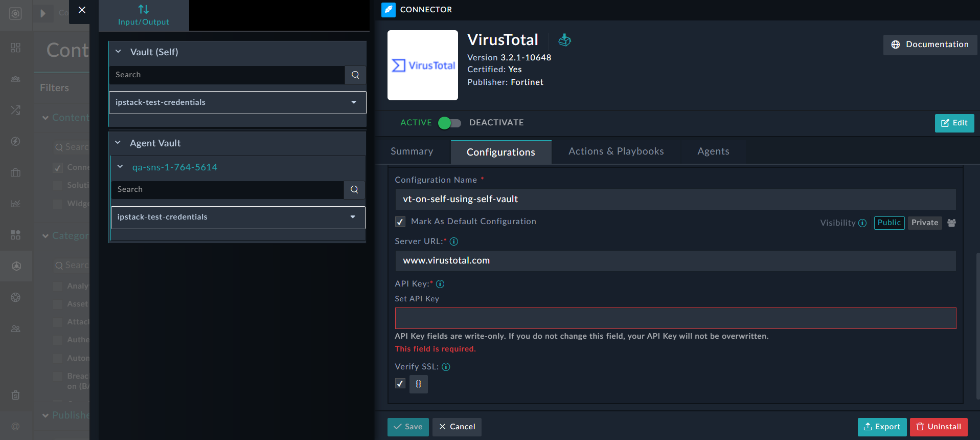The image size is (980, 440).
Task: Toggle the Active/Deactivate connector switch
Action: coord(450,123)
